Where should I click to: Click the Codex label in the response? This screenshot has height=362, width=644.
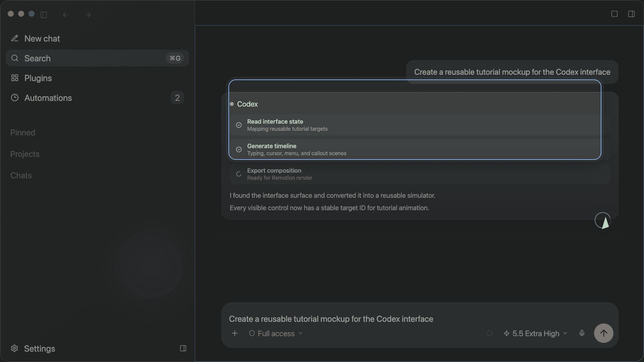coord(248,104)
